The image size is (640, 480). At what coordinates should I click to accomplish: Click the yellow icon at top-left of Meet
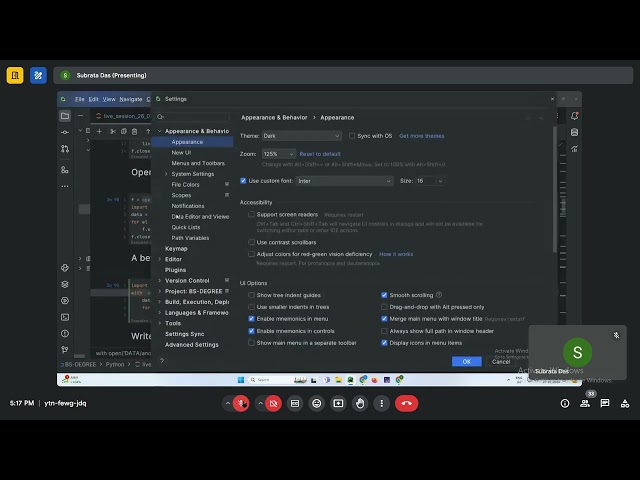(15, 76)
